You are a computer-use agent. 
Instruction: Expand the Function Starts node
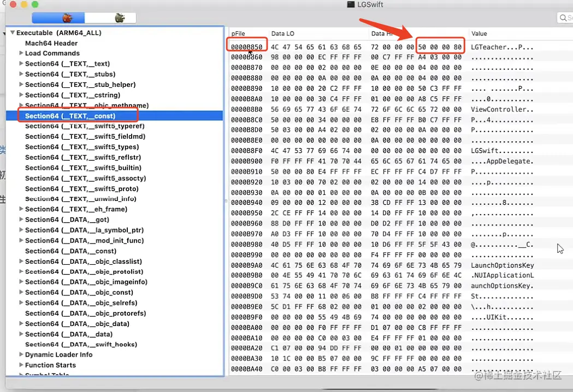(21, 365)
